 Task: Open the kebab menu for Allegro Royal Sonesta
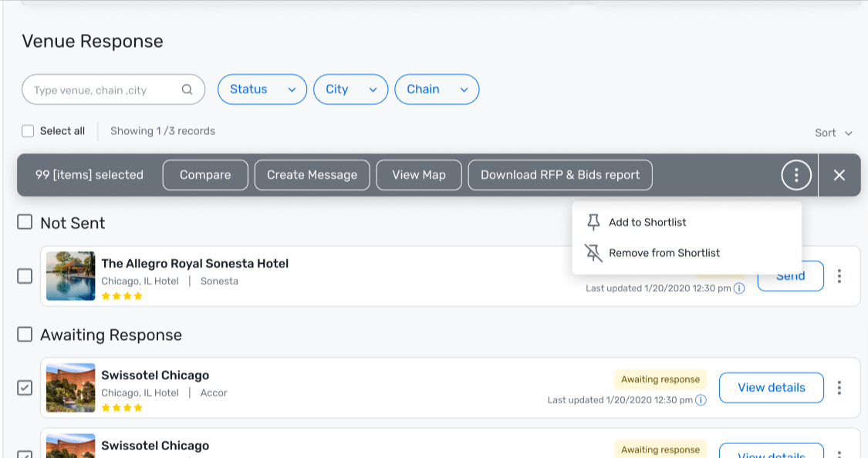click(x=839, y=276)
